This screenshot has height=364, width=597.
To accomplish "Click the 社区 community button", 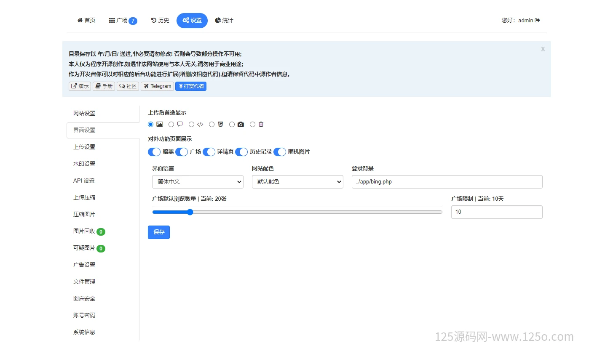I will point(128,86).
